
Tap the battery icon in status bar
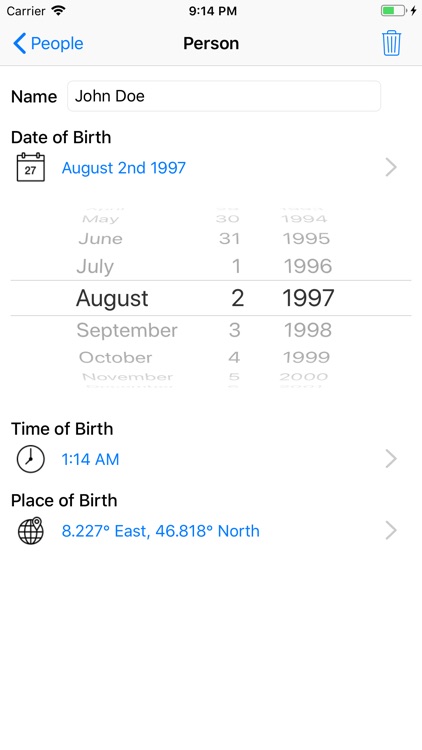coord(393,11)
